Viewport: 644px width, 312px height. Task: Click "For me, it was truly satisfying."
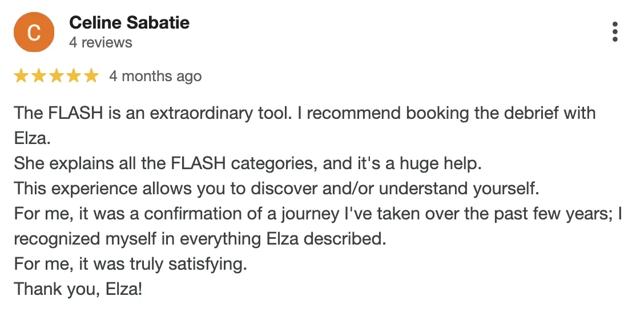pos(131,264)
